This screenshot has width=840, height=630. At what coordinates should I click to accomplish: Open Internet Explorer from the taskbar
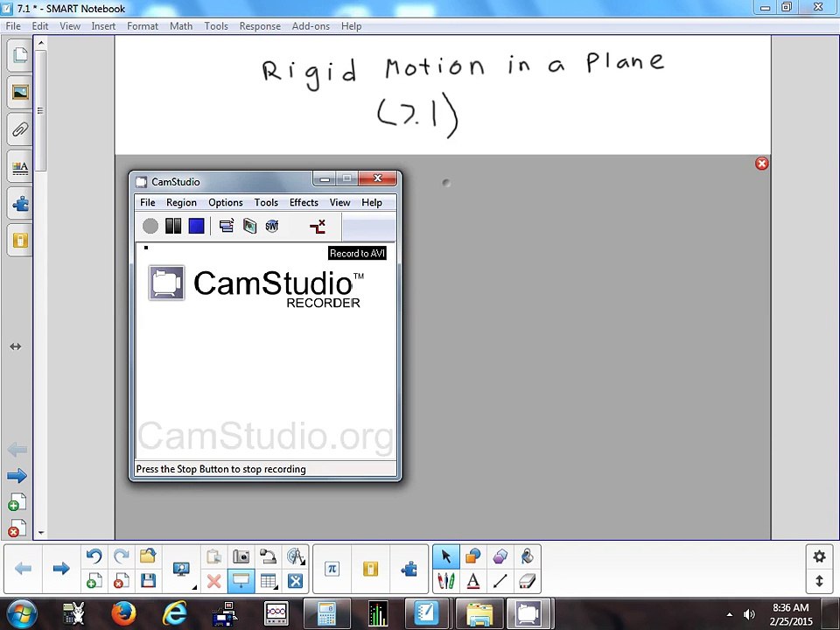click(x=174, y=614)
